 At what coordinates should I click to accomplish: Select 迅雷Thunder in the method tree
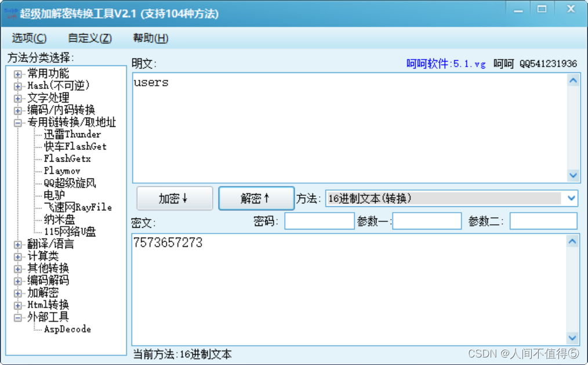(72, 134)
